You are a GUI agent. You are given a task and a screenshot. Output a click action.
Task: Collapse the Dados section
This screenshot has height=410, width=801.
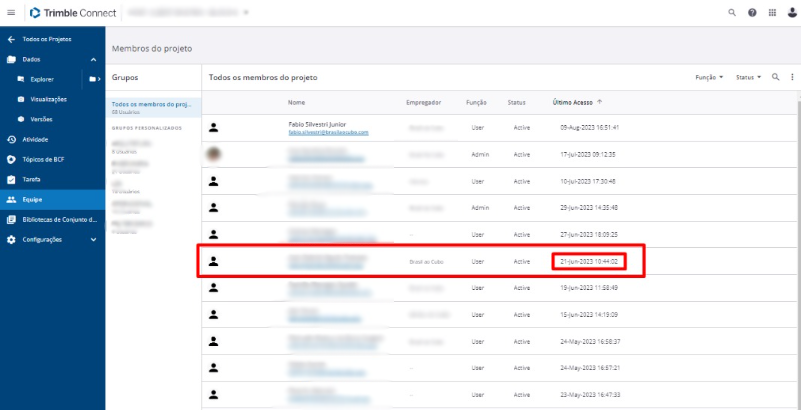point(94,60)
